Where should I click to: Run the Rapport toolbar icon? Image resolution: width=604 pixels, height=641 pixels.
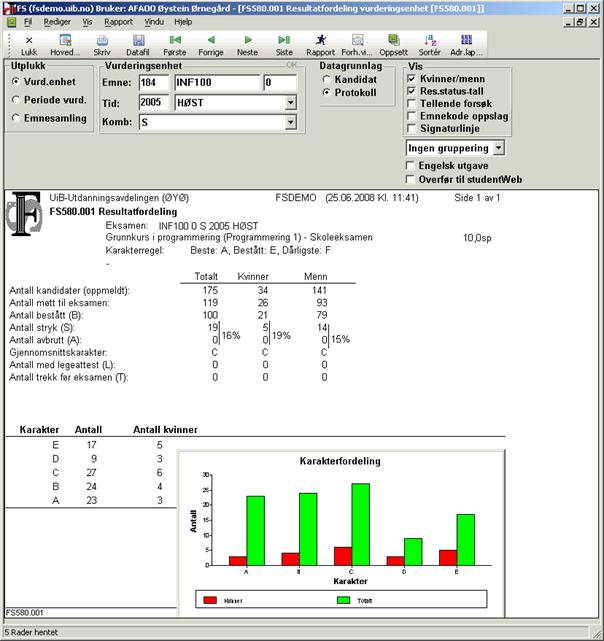pyautogui.click(x=321, y=40)
